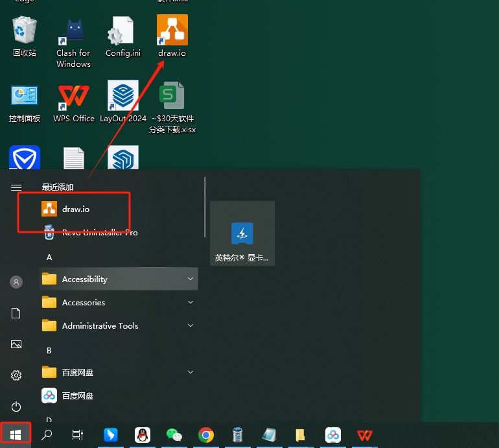Click the blue shield app desktop icon
This screenshot has height=448, width=499.
point(25,158)
